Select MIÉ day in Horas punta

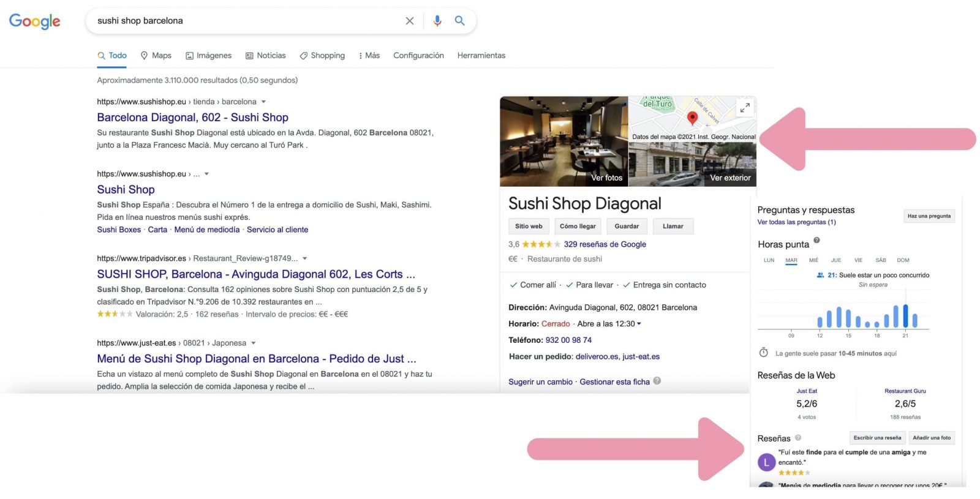click(x=813, y=260)
